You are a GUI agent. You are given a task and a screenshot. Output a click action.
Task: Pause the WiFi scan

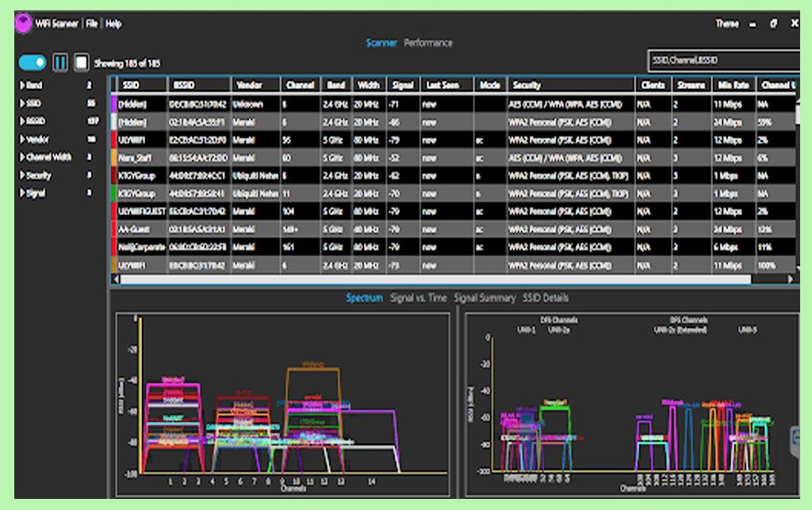point(60,62)
